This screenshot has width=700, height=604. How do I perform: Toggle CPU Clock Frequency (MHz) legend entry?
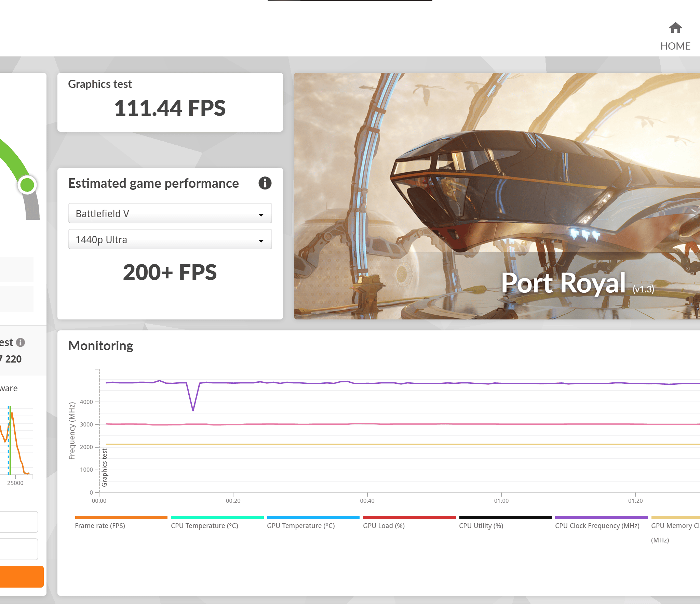point(601,523)
